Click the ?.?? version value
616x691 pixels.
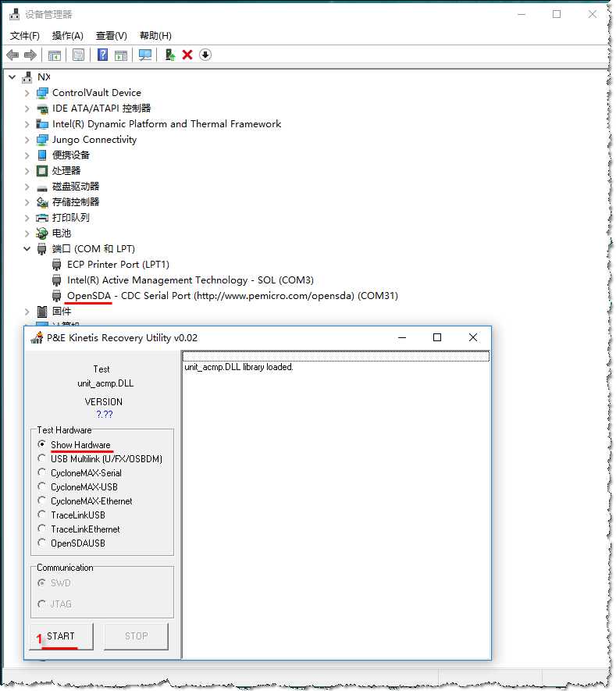pyautogui.click(x=105, y=415)
